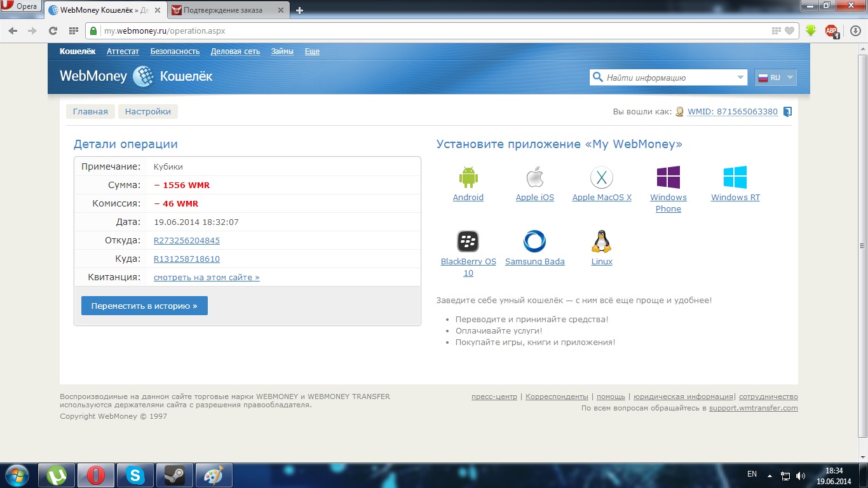This screenshot has width=868, height=488.
Task: Open the support.wmtransfer.com link
Action: [754, 408]
